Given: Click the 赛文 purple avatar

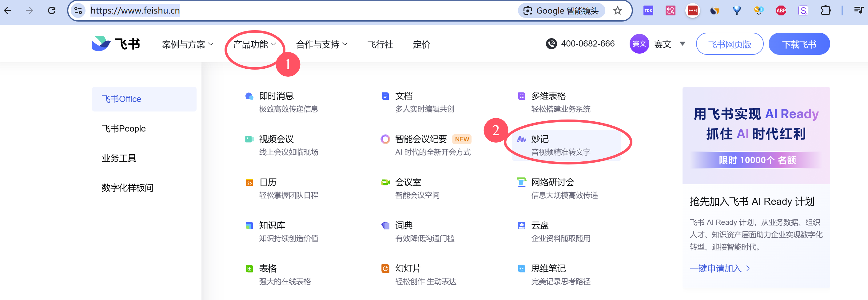Looking at the screenshot, I should pos(639,44).
